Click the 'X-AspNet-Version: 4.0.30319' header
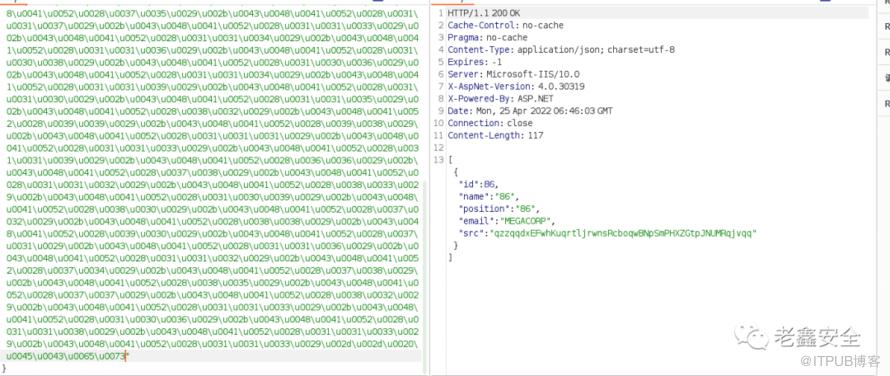Viewport: 890px width, 376px height. pyautogui.click(x=515, y=86)
